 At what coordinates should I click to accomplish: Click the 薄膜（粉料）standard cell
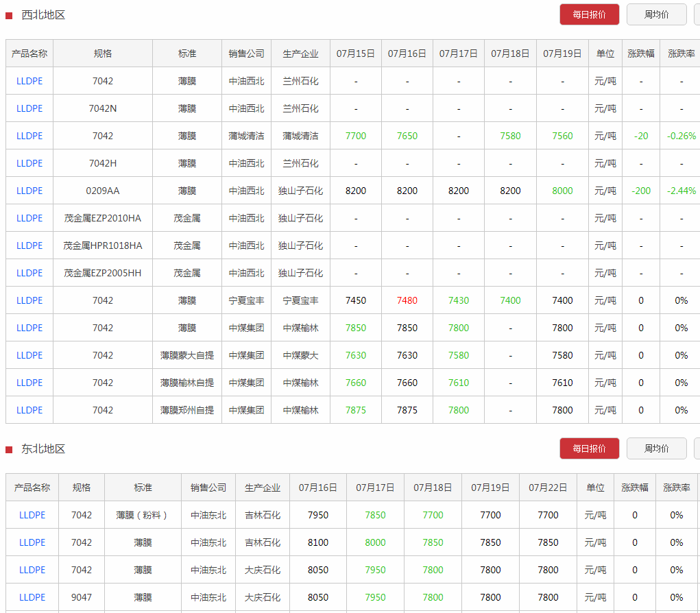143,515
